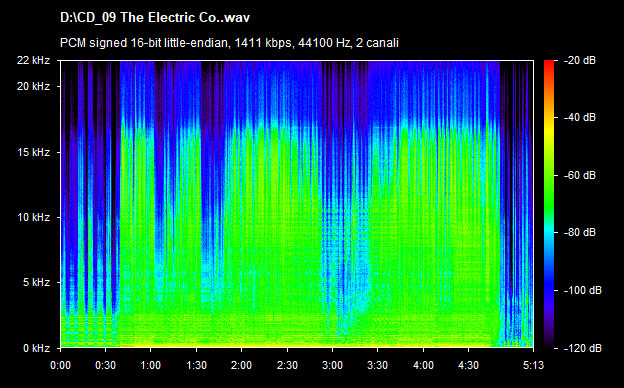Click the PCM signed 16-bit format info line
The height and width of the screenshot is (388, 624).
pos(229,43)
